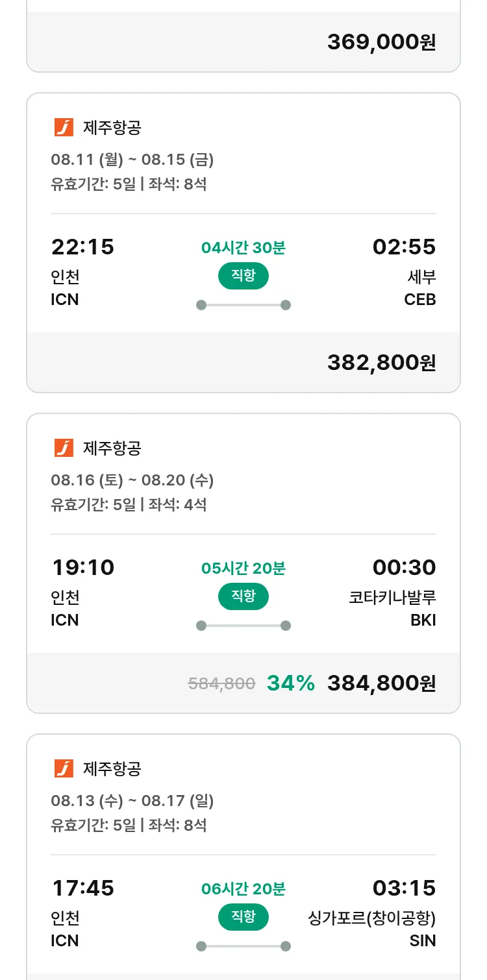The width and height of the screenshot is (487, 980).
Task: Click the 08.16 (토) ~ 08.20 (수) date range
Action: pyautogui.click(x=132, y=480)
